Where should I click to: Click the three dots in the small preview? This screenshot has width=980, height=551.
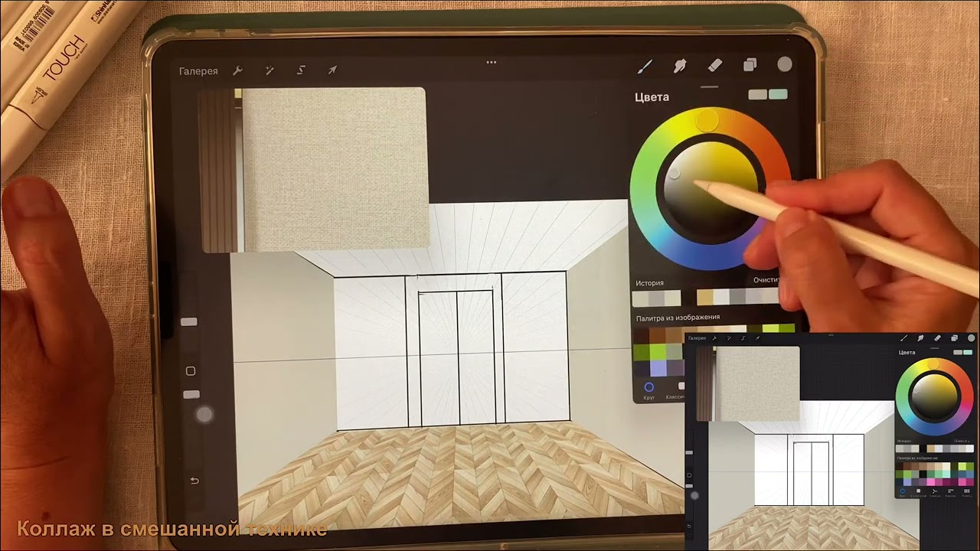[831, 334]
